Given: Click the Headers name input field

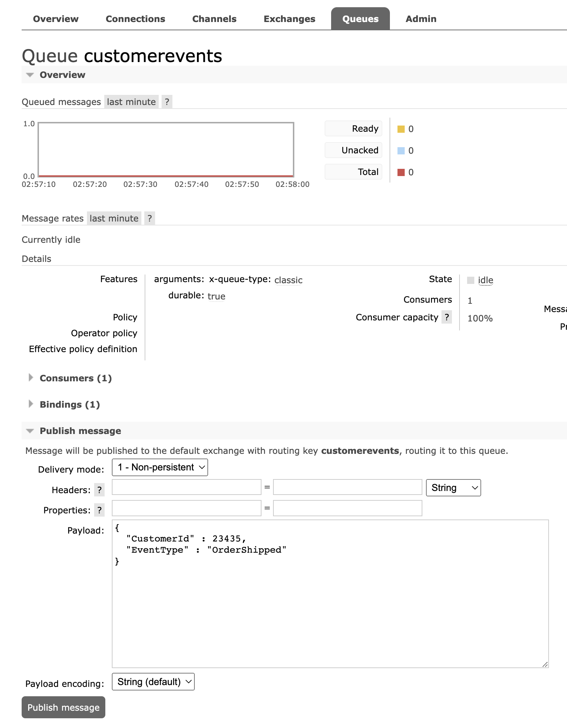Looking at the screenshot, I should coord(186,487).
